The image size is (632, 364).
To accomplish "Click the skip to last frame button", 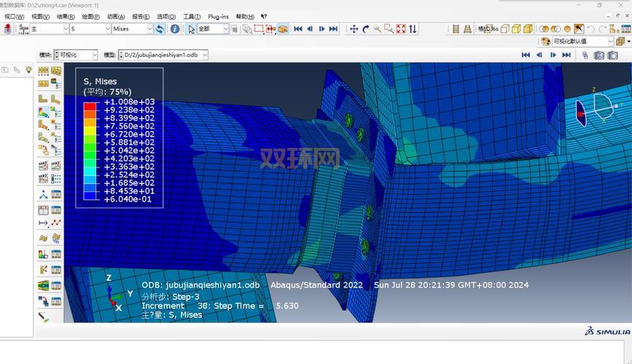I will [x=333, y=29].
